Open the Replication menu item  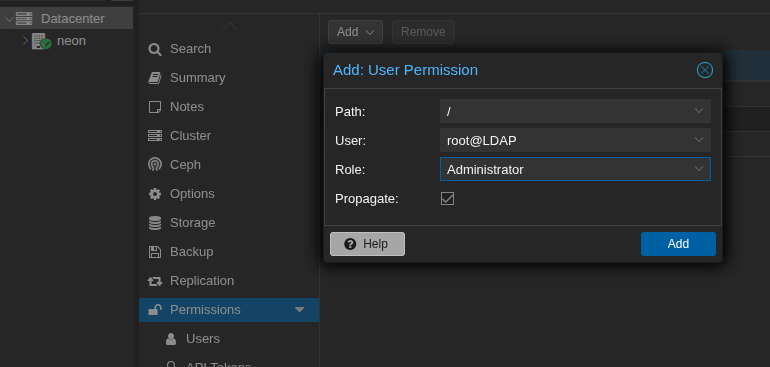229,281
